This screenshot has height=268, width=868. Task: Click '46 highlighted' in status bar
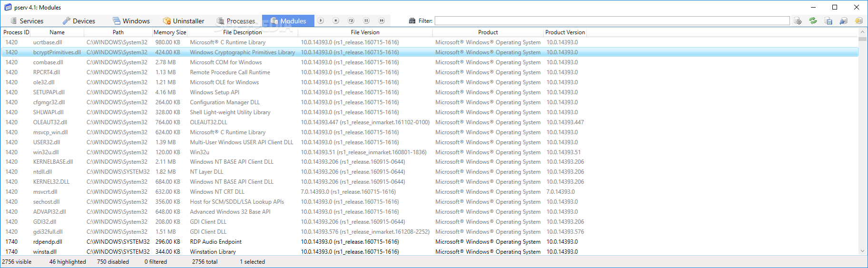click(x=68, y=262)
